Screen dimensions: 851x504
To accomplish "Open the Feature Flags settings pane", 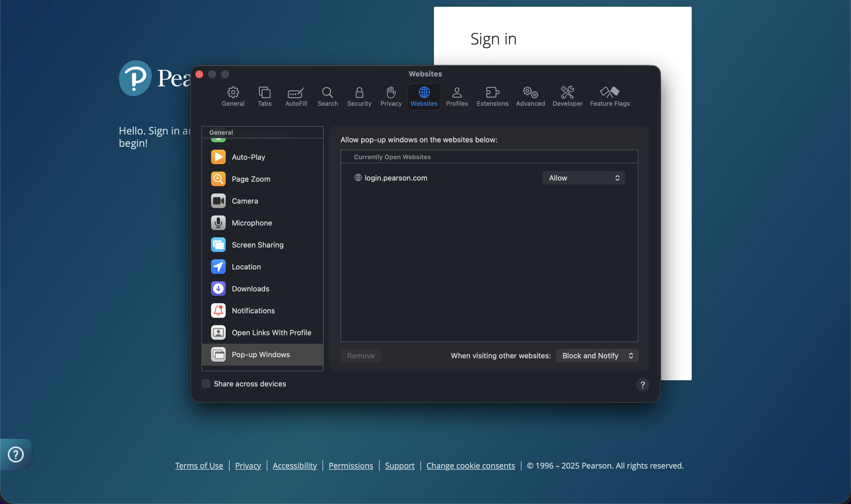I will [610, 96].
